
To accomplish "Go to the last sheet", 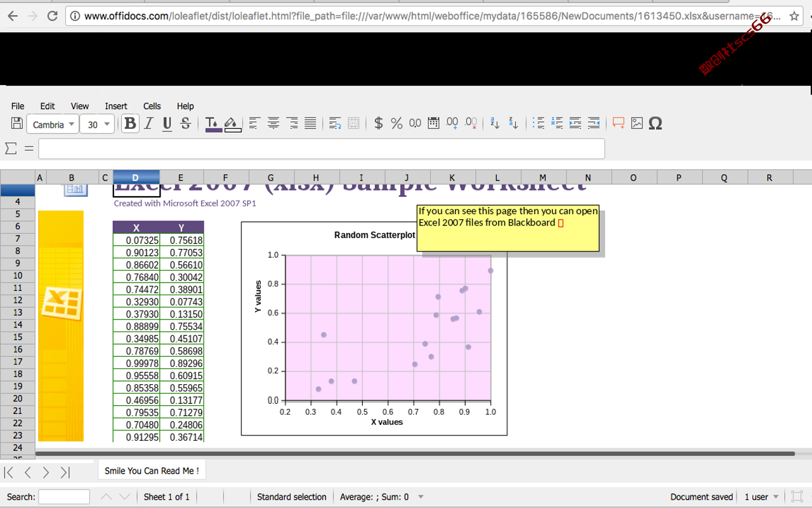I will tap(65, 472).
